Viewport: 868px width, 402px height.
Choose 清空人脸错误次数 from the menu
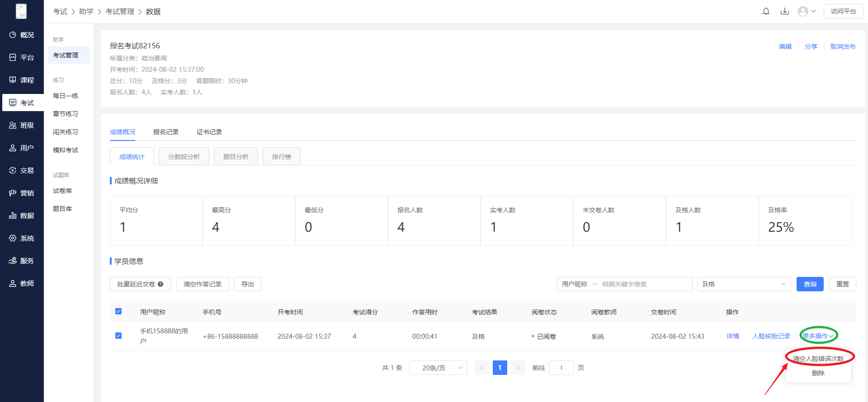coord(818,359)
